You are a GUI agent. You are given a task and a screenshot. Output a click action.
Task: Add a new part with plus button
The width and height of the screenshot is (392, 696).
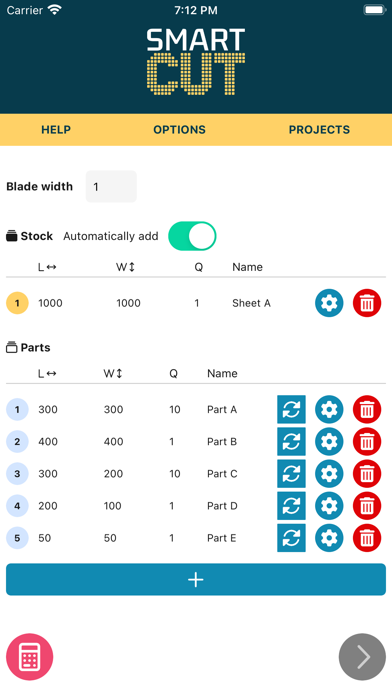(196, 579)
